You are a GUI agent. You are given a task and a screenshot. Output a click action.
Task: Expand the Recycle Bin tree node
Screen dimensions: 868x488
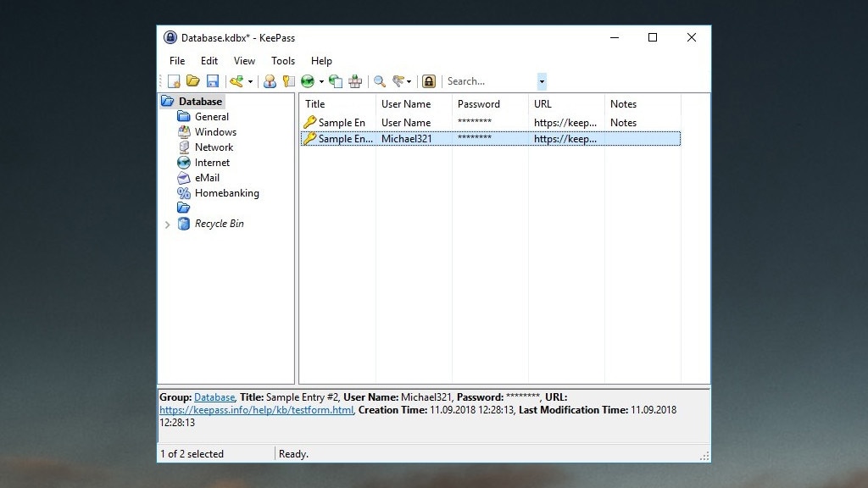coord(167,224)
